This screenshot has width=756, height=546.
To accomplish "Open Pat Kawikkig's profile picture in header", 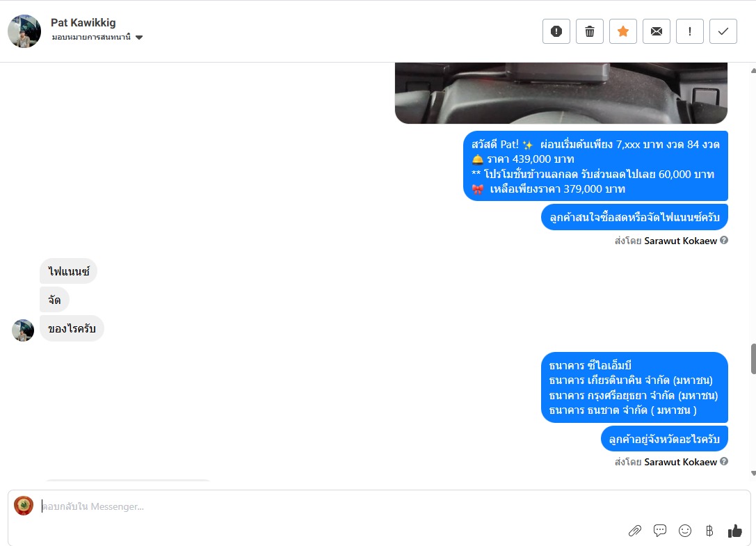I will click(24, 31).
